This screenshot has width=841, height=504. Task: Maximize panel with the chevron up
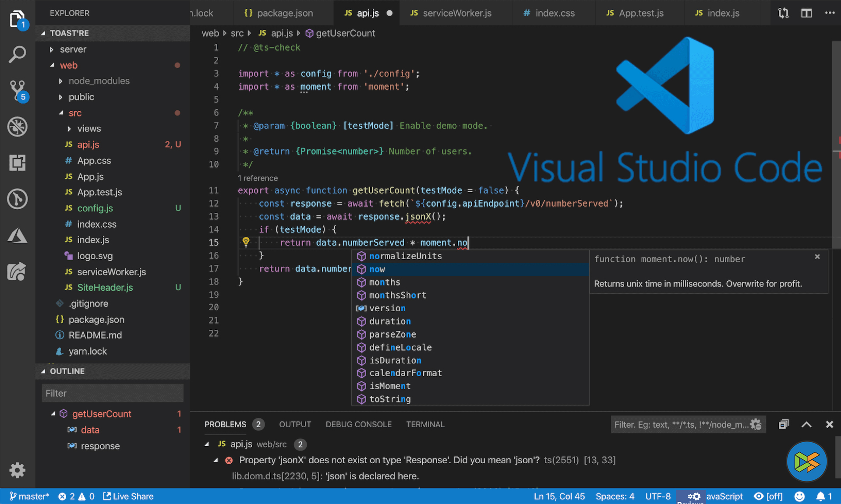806,424
